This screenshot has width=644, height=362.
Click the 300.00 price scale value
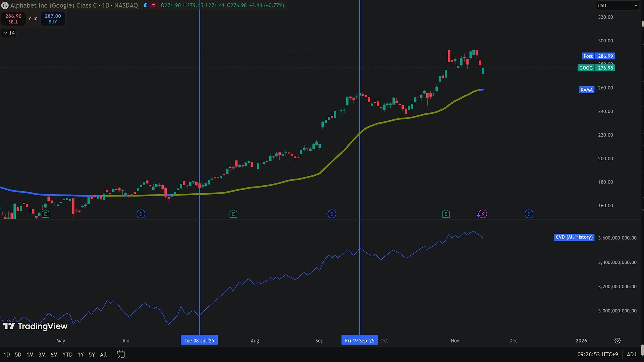point(605,41)
